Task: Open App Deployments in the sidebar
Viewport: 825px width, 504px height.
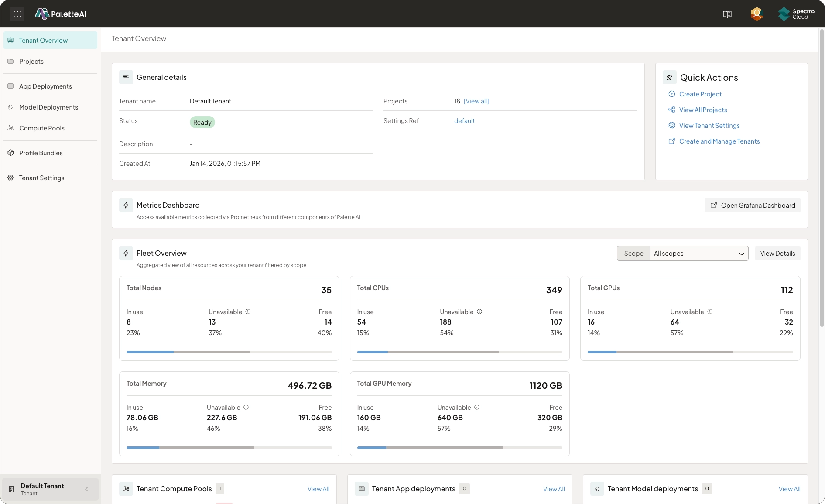Action: point(50,86)
